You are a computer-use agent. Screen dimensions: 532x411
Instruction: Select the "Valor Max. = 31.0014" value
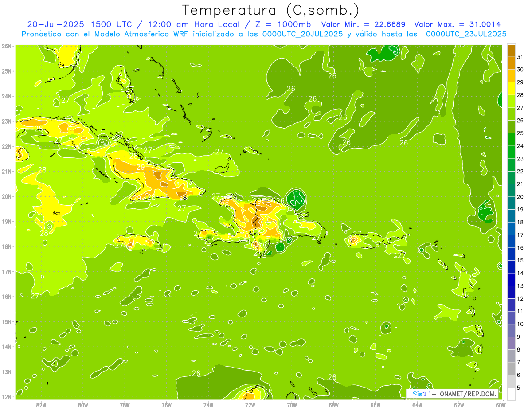458,24
